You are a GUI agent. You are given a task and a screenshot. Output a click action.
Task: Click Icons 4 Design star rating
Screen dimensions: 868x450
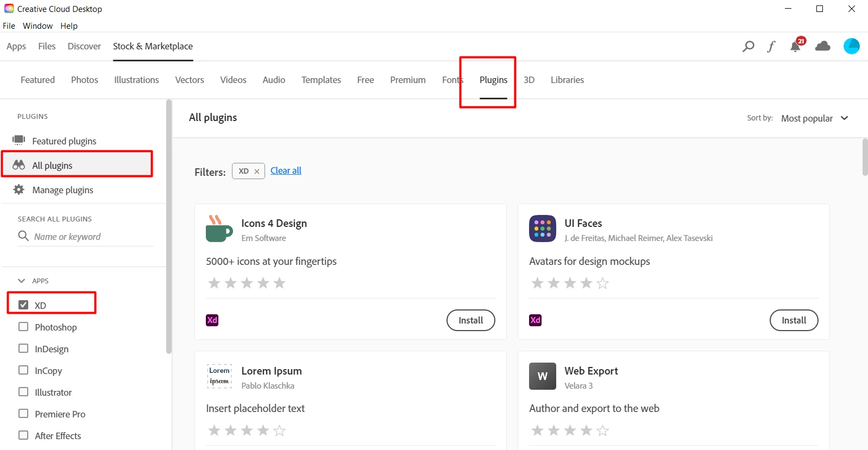click(x=247, y=283)
